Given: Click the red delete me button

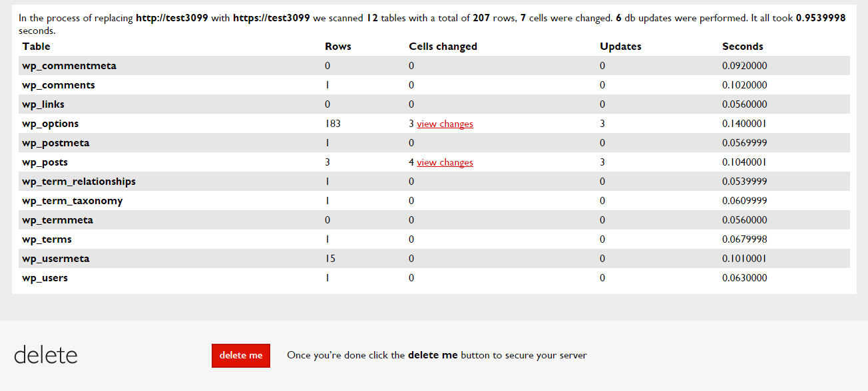Looking at the screenshot, I should coord(241,355).
